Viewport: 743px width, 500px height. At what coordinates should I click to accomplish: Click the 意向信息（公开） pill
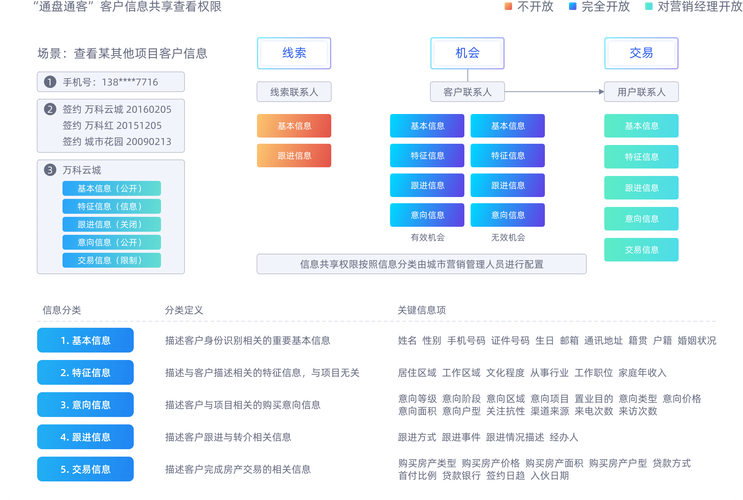(111, 243)
